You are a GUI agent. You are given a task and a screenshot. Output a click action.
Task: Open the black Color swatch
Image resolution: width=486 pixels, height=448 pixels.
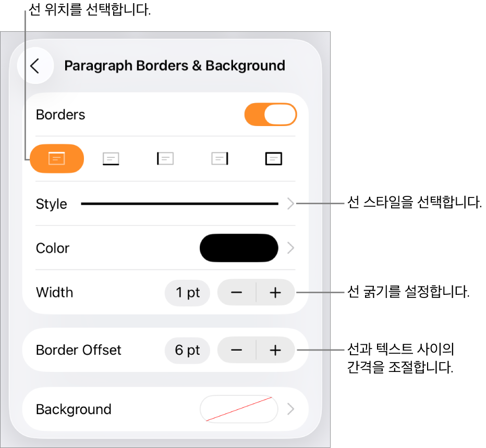tap(239, 248)
